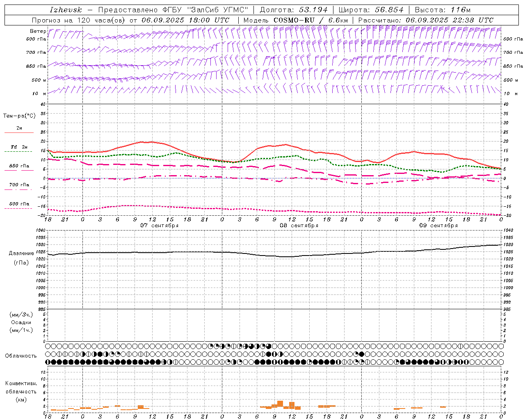525x420 pixels.
Task: Select the forecast start 06.09.2025 18:00 UTC
Action: (x=185, y=20)
